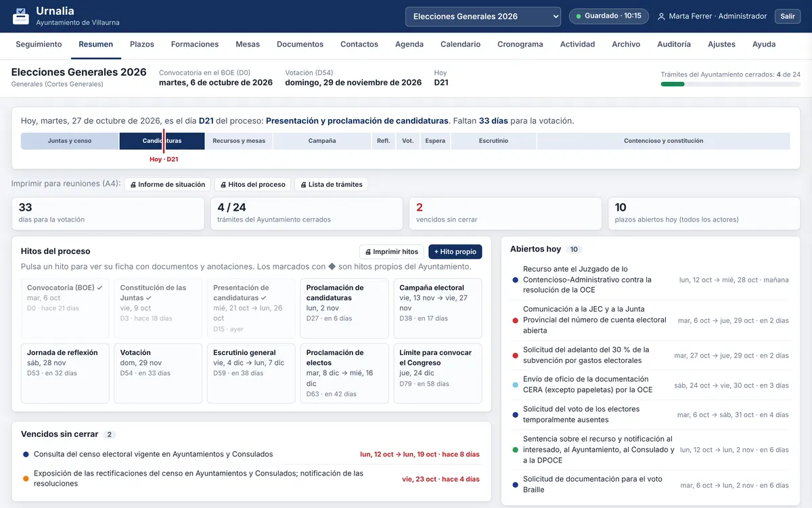812x508 pixels.
Task: Open the Agenda tab
Action: 409,44
